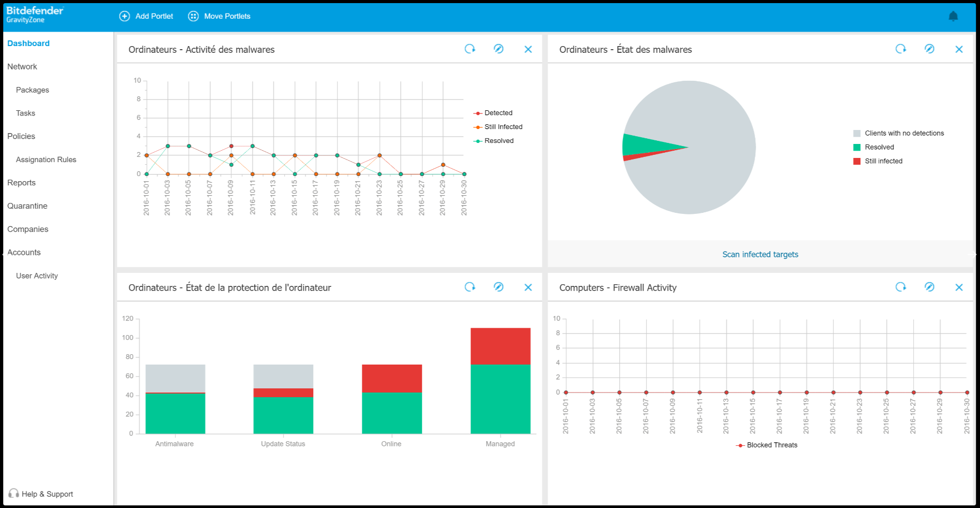Click the Update Status axis label
This screenshot has height=508, width=980.
pyautogui.click(x=283, y=444)
